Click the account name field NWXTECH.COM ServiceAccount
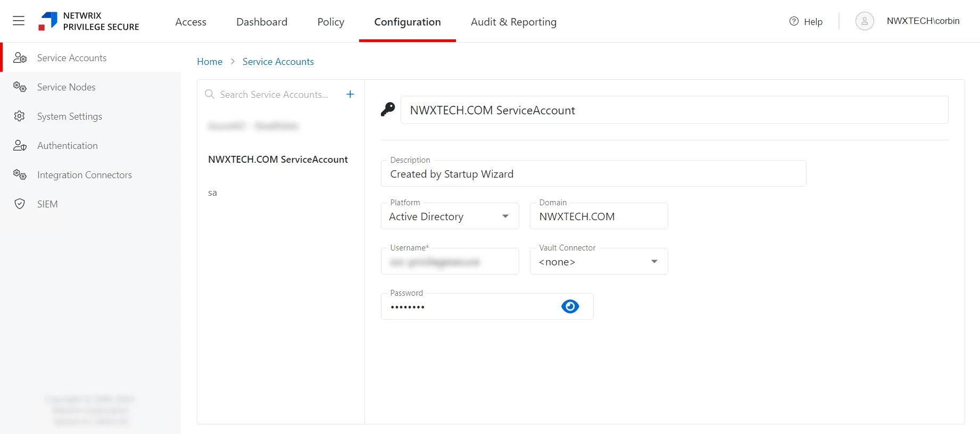The image size is (980, 434). pyautogui.click(x=674, y=110)
